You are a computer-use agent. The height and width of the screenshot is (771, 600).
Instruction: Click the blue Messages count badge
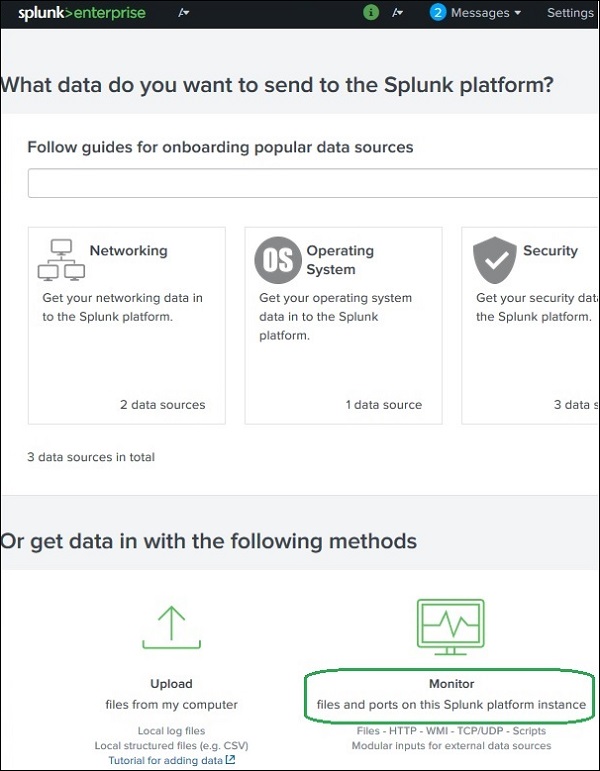(x=438, y=13)
